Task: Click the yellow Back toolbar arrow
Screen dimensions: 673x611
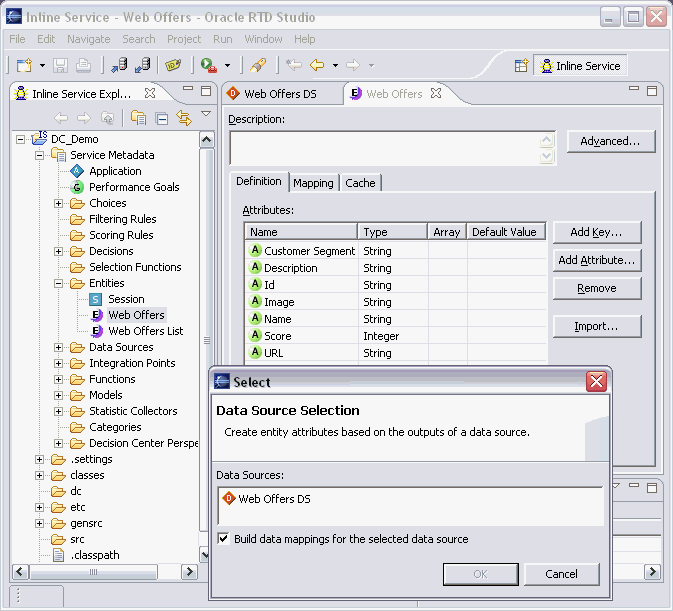Action: tap(317, 65)
